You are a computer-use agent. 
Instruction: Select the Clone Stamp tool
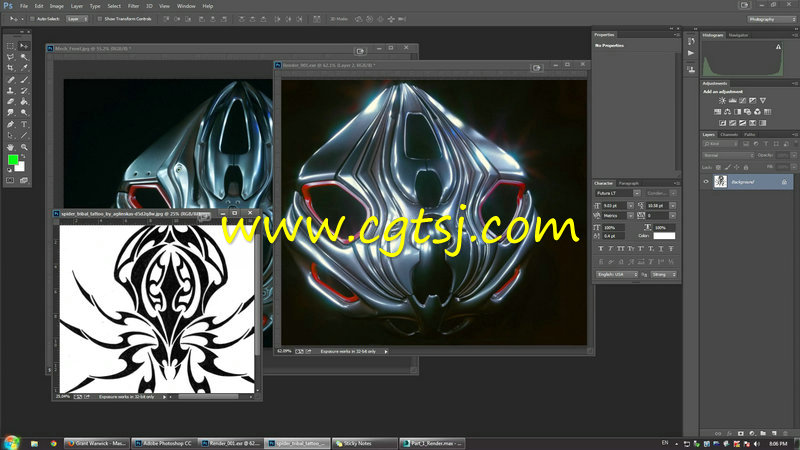(x=11, y=91)
